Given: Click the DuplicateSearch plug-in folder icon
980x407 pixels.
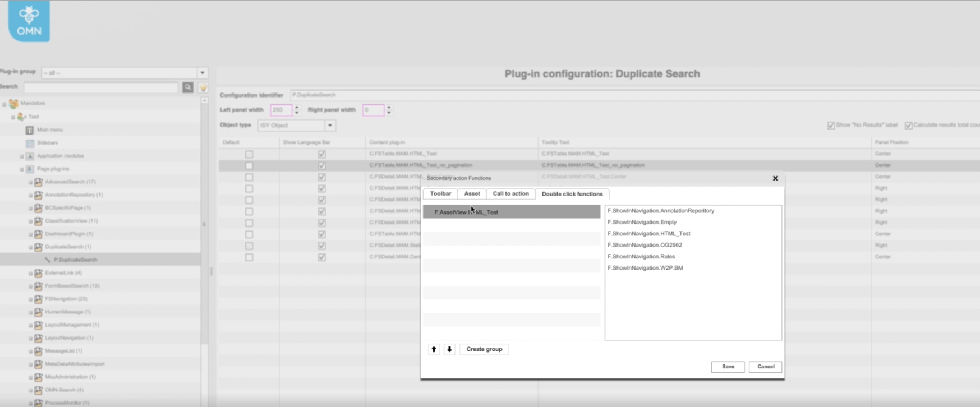Looking at the screenshot, I should click(38, 247).
